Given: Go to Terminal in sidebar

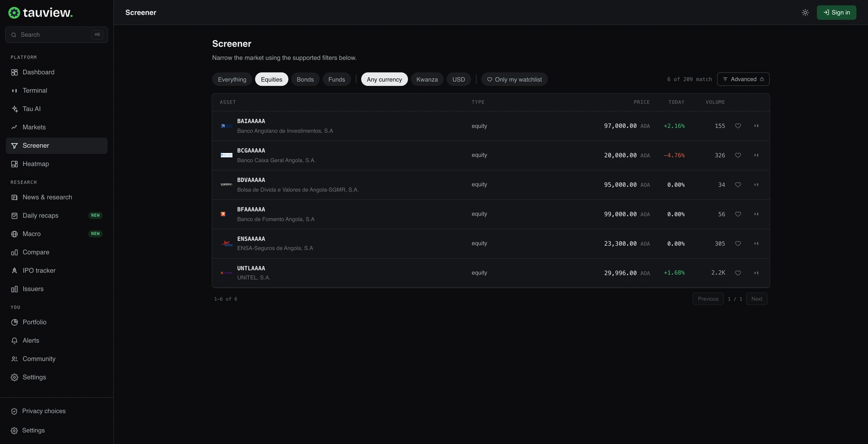Looking at the screenshot, I should coord(56,91).
